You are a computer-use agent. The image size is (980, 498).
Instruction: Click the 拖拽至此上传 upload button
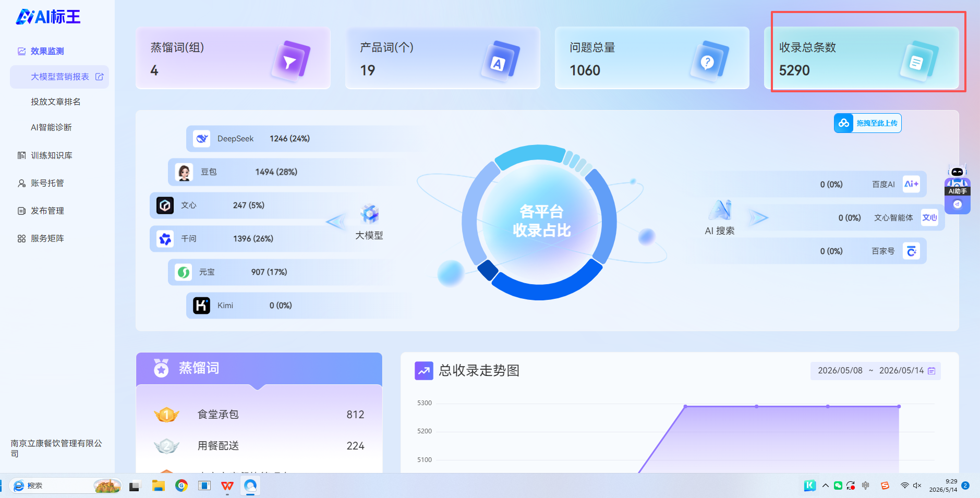coord(867,123)
